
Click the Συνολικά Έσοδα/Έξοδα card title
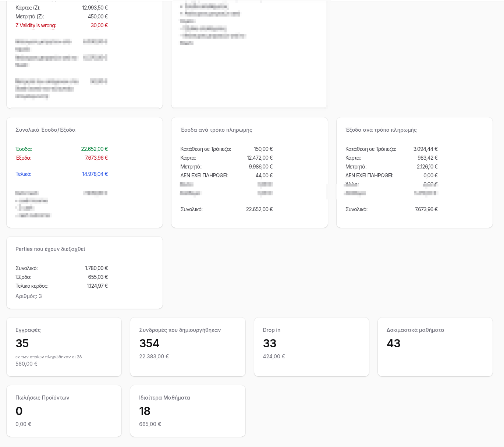45,130
